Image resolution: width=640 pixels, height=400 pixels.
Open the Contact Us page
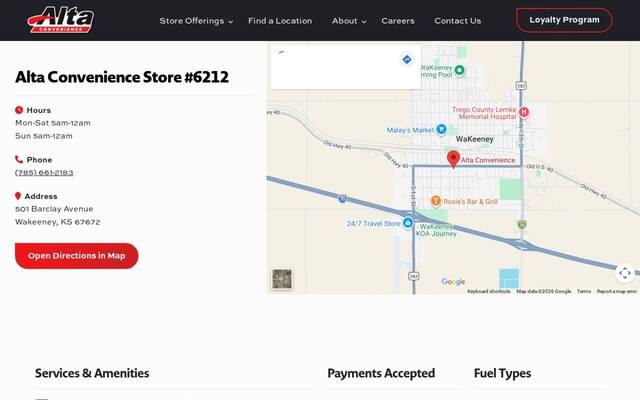coord(458,21)
